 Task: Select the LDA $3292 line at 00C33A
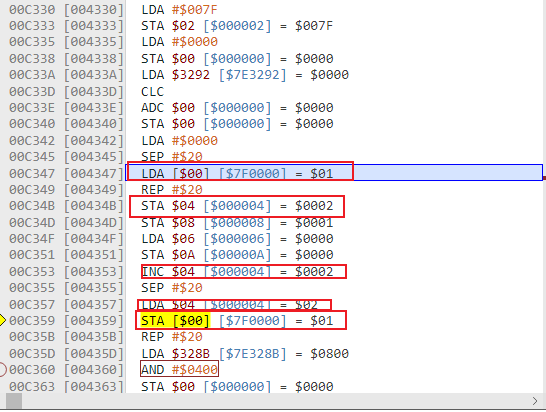pos(245,75)
